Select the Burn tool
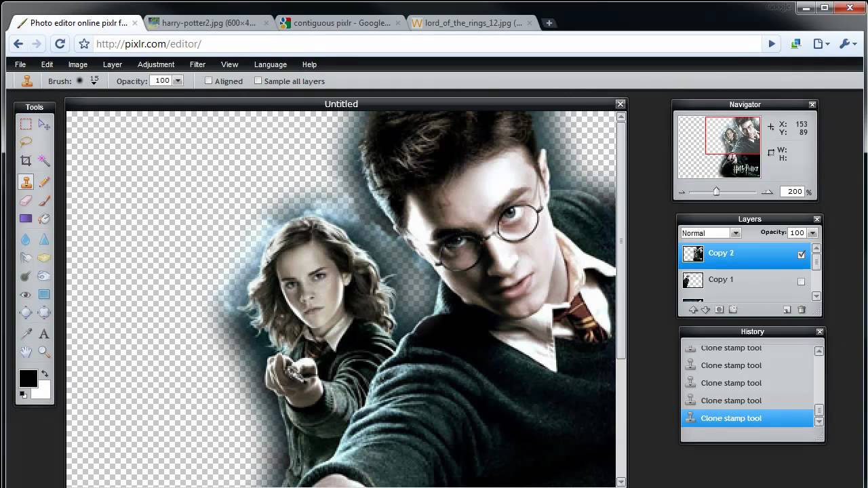 (x=44, y=276)
